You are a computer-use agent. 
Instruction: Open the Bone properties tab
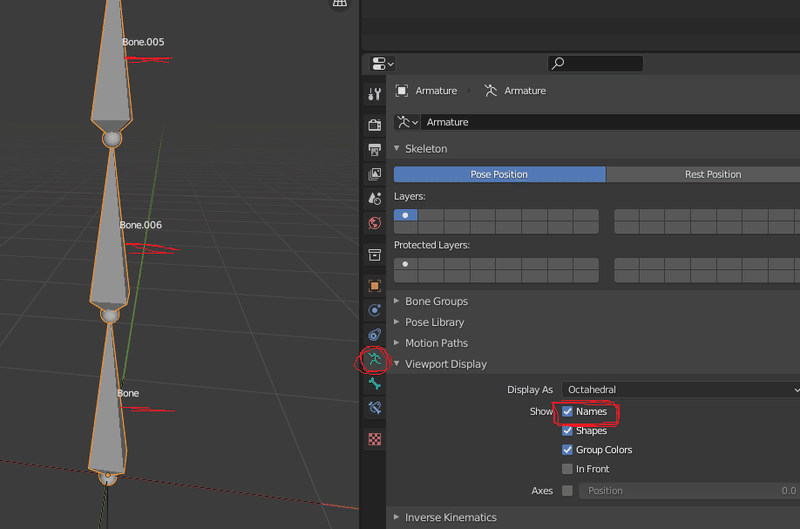[374, 384]
